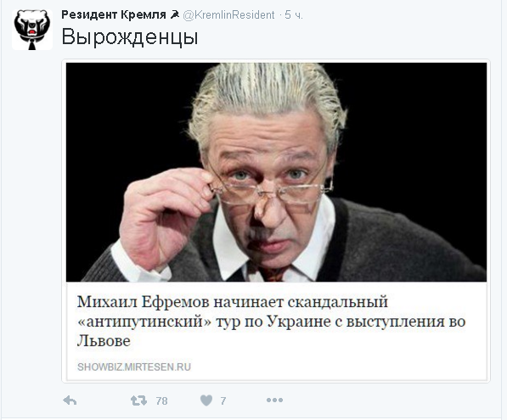This screenshot has width=507, height=420.
Task: Click the reply arrow icon
Action: click(x=70, y=400)
